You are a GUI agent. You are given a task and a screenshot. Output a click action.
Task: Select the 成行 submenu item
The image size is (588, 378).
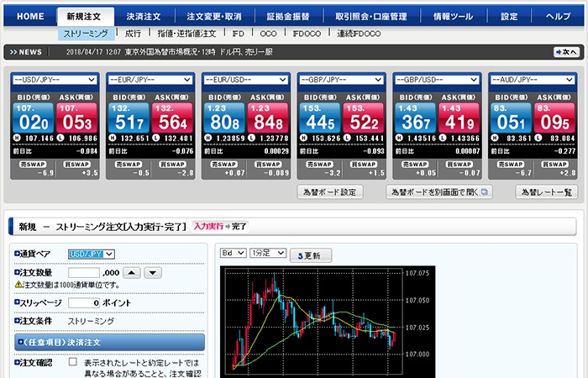(133, 34)
